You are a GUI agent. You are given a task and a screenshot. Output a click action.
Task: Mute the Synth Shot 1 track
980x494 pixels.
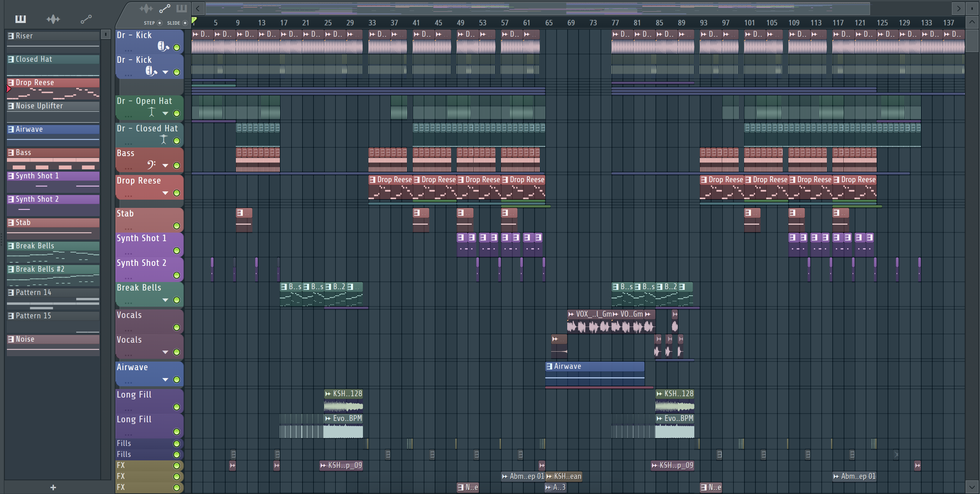pos(176,251)
